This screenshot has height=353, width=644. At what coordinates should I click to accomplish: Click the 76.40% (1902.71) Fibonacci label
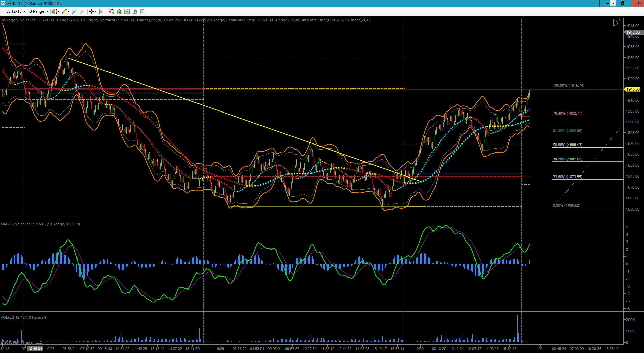tap(568, 113)
